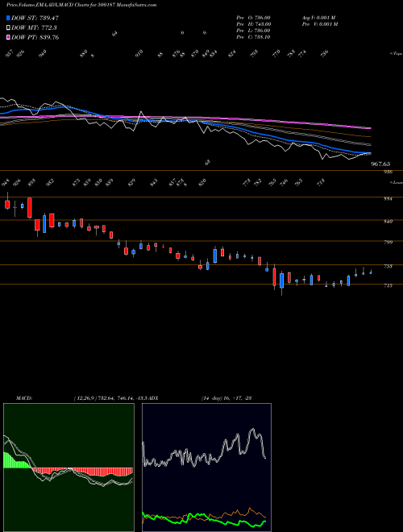Open the ADX indicator chart panel
403x532 pixels.
click(206, 468)
